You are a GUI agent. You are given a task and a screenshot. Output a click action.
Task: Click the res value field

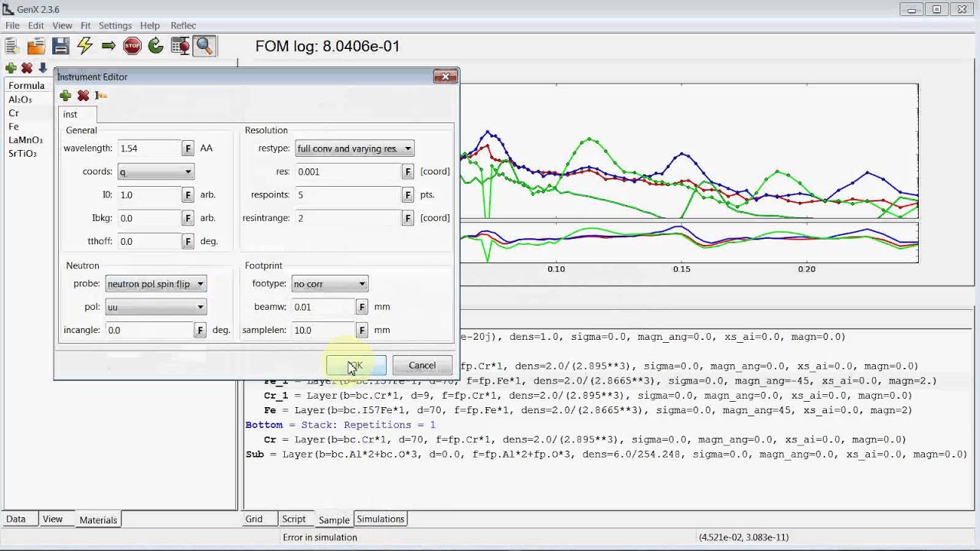point(348,171)
